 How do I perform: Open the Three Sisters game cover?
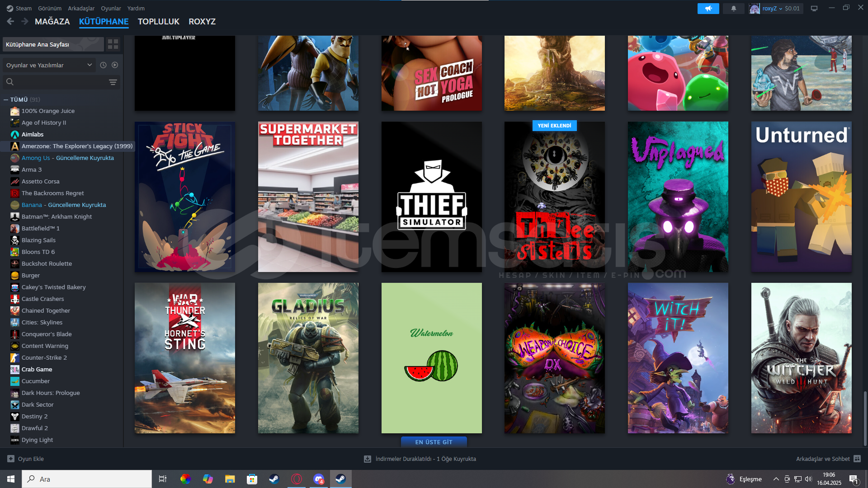point(555,197)
